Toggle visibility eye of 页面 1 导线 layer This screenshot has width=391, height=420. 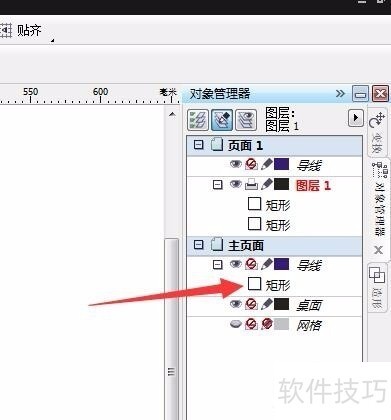click(236, 164)
